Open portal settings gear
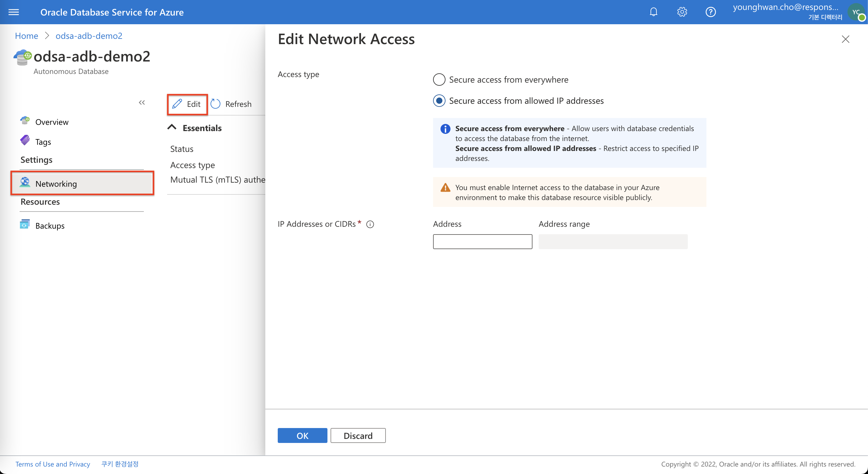The width and height of the screenshot is (868, 474). coord(682,12)
